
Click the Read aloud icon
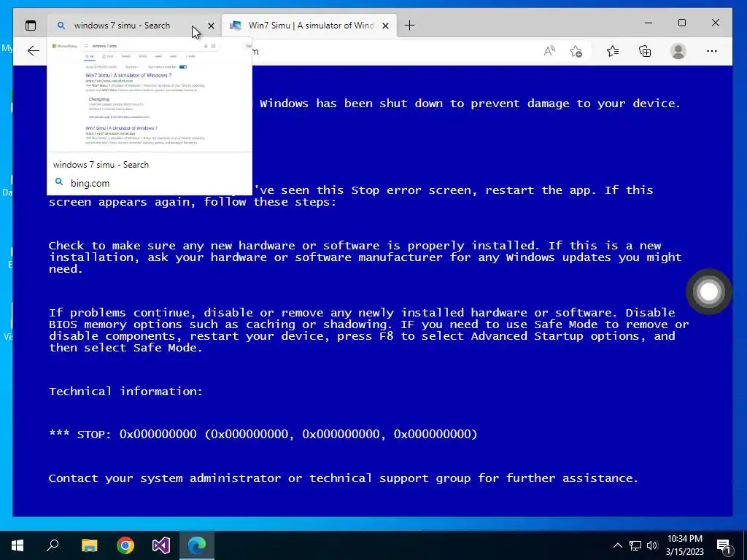(549, 51)
